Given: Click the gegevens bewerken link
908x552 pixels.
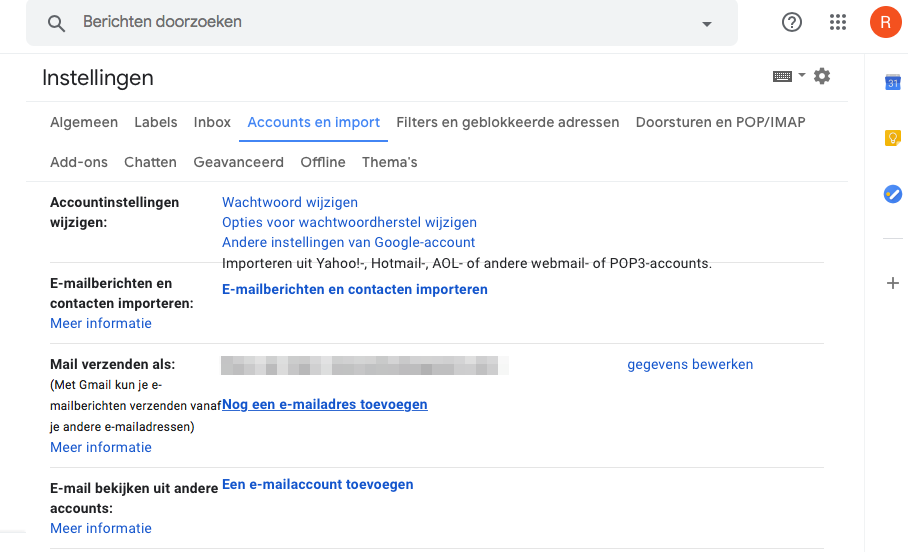Looking at the screenshot, I should pyautogui.click(x=690, y=364).
